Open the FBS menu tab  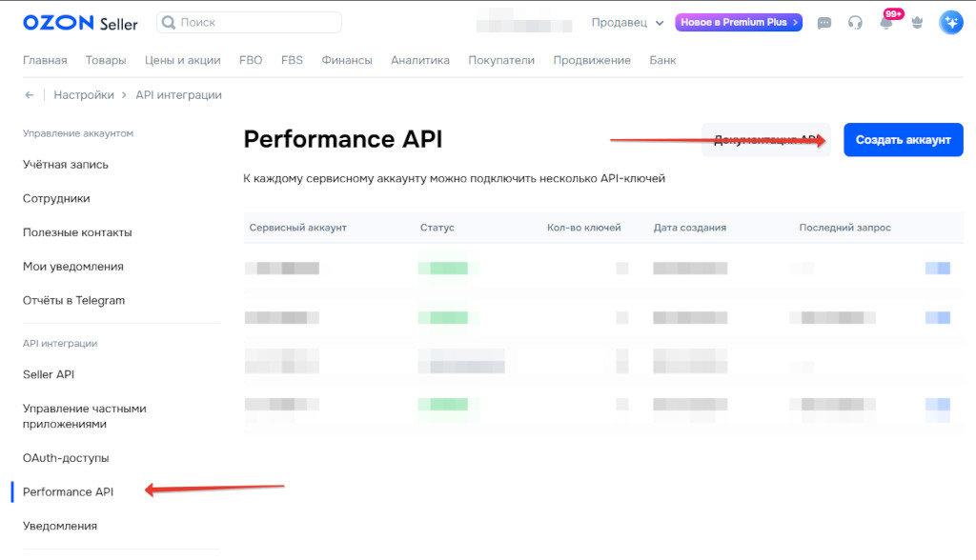tap(292, 60)
